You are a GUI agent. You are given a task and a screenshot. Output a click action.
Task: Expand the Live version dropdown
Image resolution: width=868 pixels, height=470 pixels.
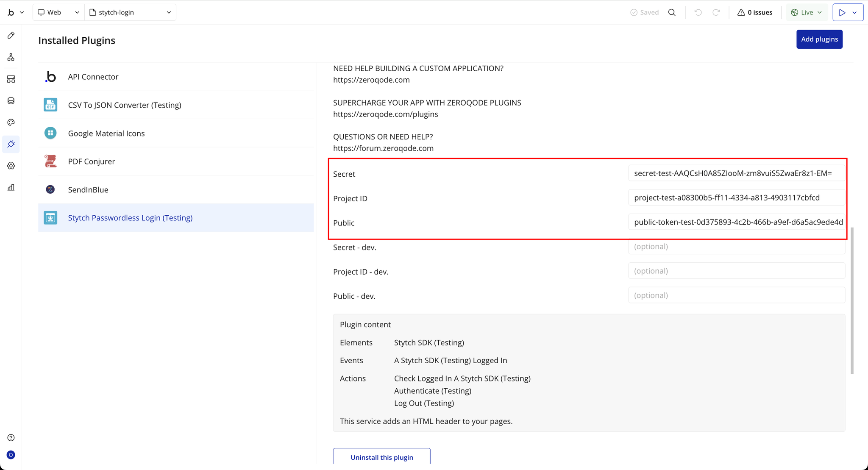pos(807,12)
